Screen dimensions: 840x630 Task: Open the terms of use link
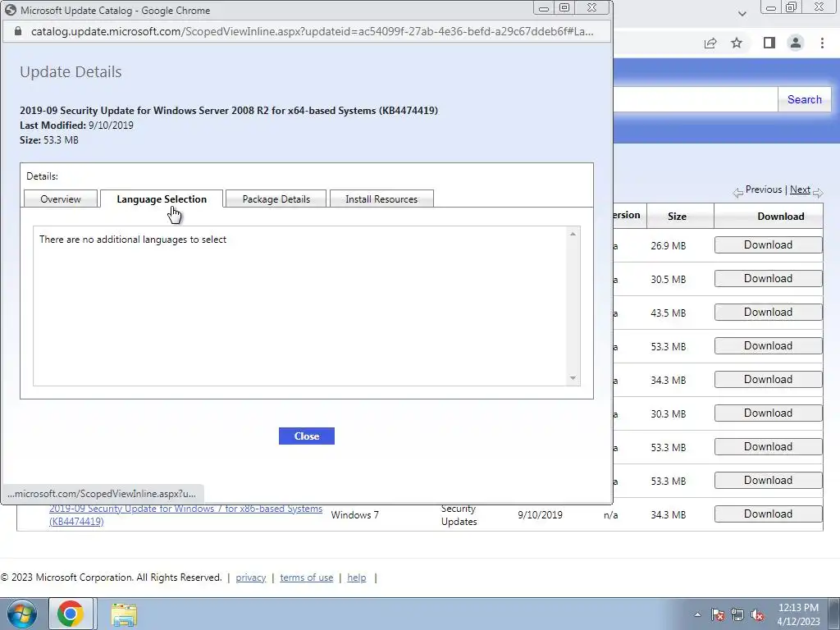click(x=307, y=577)
